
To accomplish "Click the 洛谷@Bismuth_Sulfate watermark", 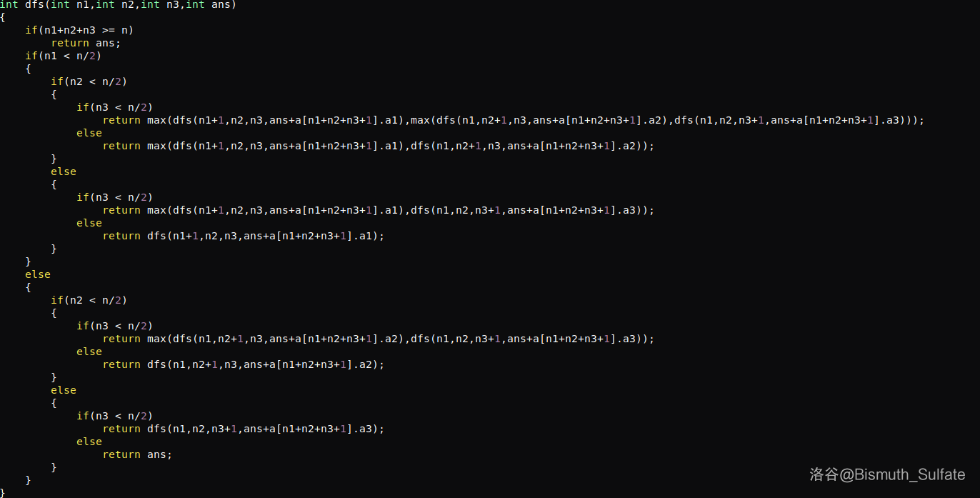I will [887, 474].
